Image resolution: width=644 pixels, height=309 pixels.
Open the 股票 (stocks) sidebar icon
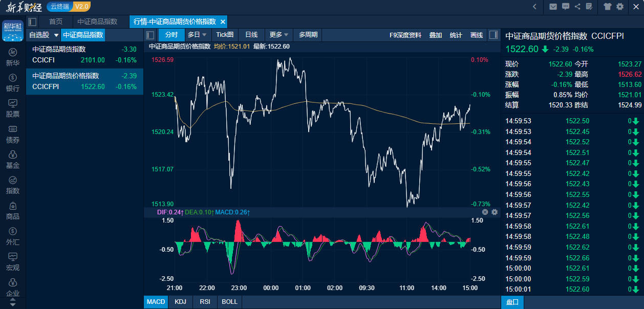point(12,107)
